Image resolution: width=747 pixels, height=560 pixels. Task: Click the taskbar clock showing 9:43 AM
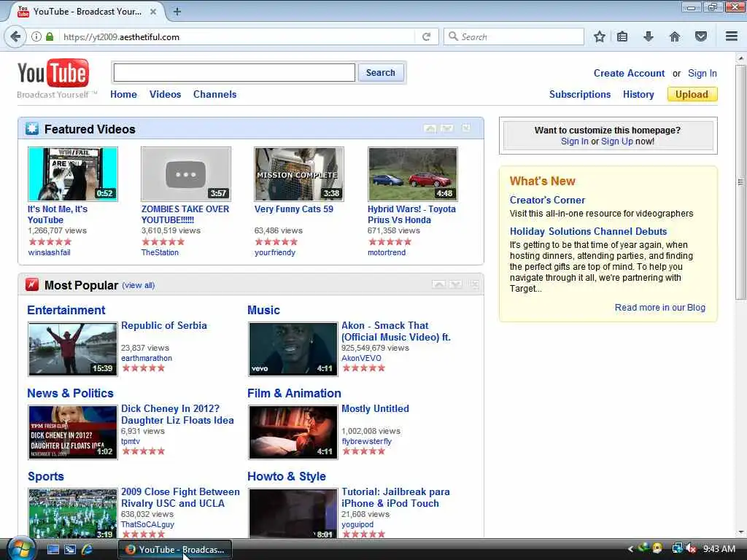click(x=719, y=549)
